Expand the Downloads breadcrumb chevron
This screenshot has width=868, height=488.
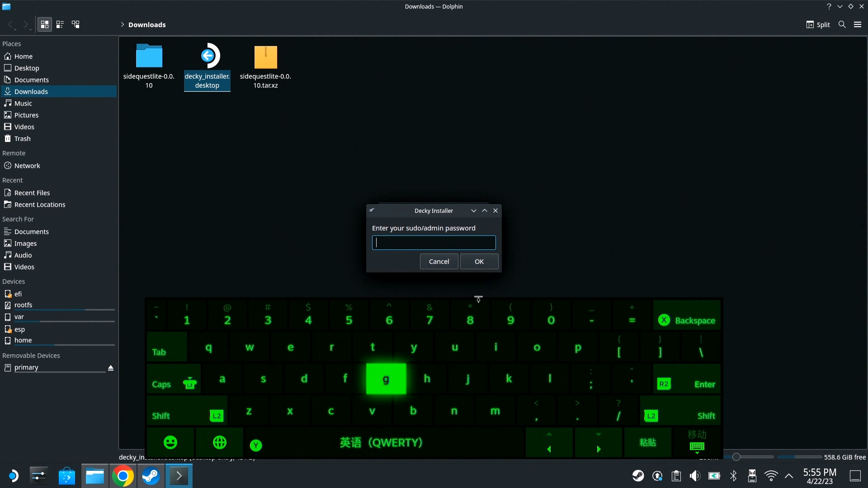[x=122, y=24]
